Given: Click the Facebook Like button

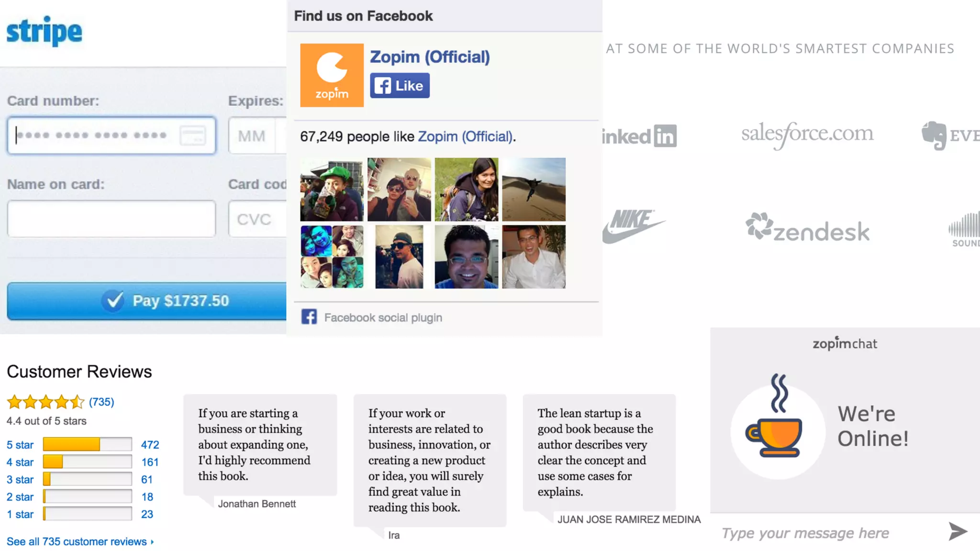Looking at the screenshot, I should tap(400, 86).
